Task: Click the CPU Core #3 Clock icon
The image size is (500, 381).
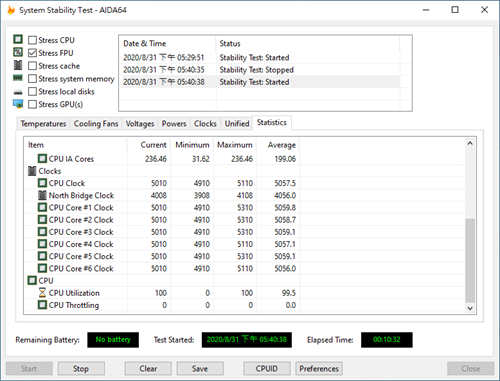Action: (42, 232)
